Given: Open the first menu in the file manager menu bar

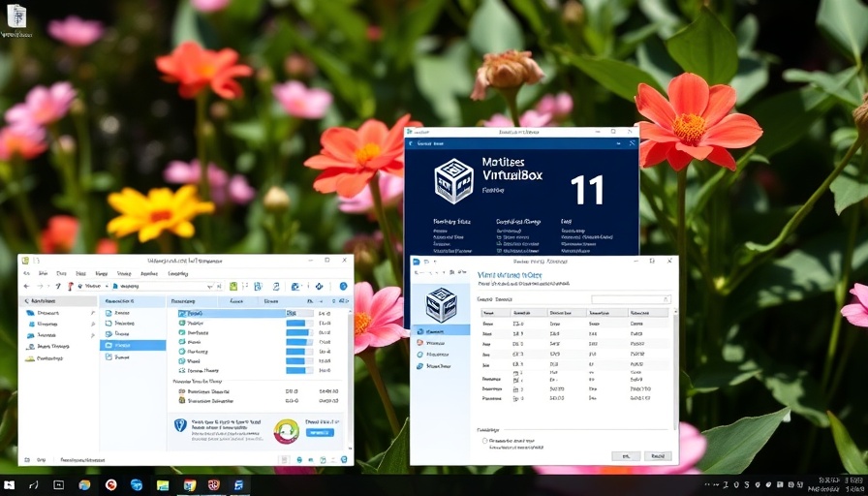Looking at the screenshot, I should (x=28, y=274).
